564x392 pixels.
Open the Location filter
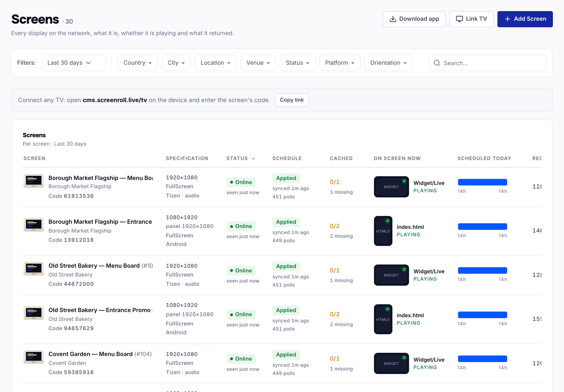click(x=216, y=63)
